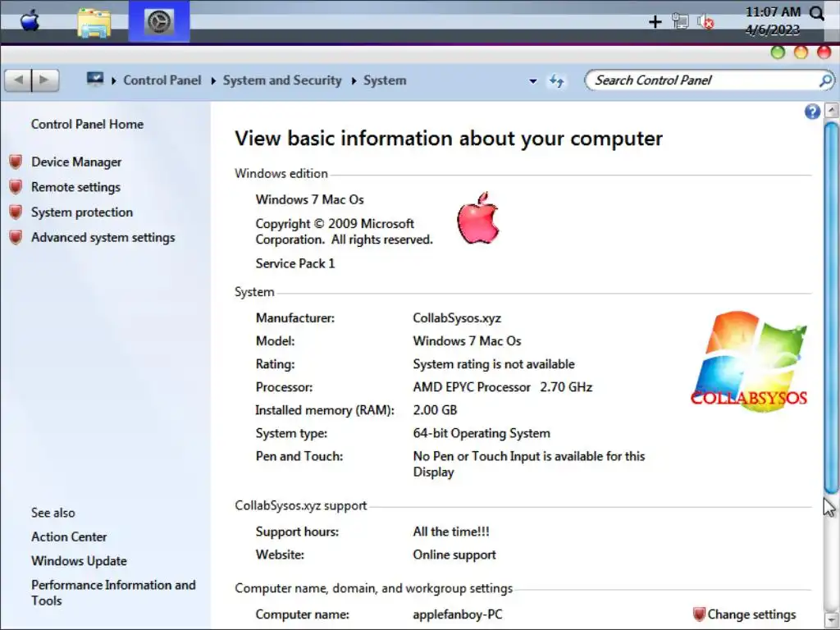
Task: Close window with red circle button
Action: 824,52
